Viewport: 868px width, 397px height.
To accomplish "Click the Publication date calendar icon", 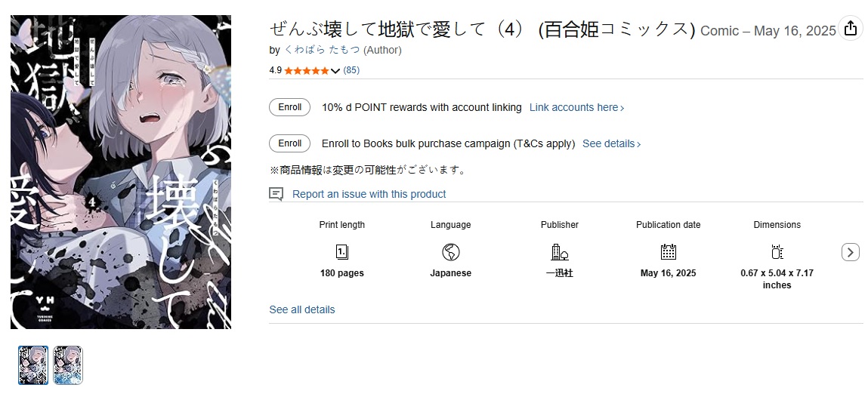I will point(668,252).
